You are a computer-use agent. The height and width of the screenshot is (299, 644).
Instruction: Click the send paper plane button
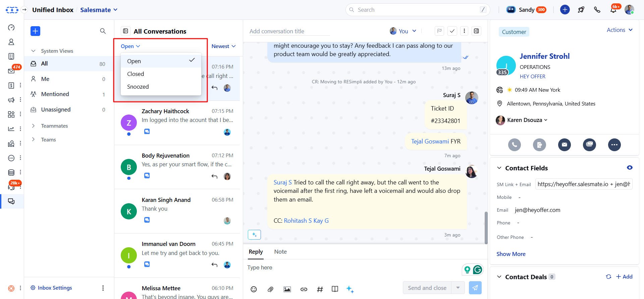(475, 288)
